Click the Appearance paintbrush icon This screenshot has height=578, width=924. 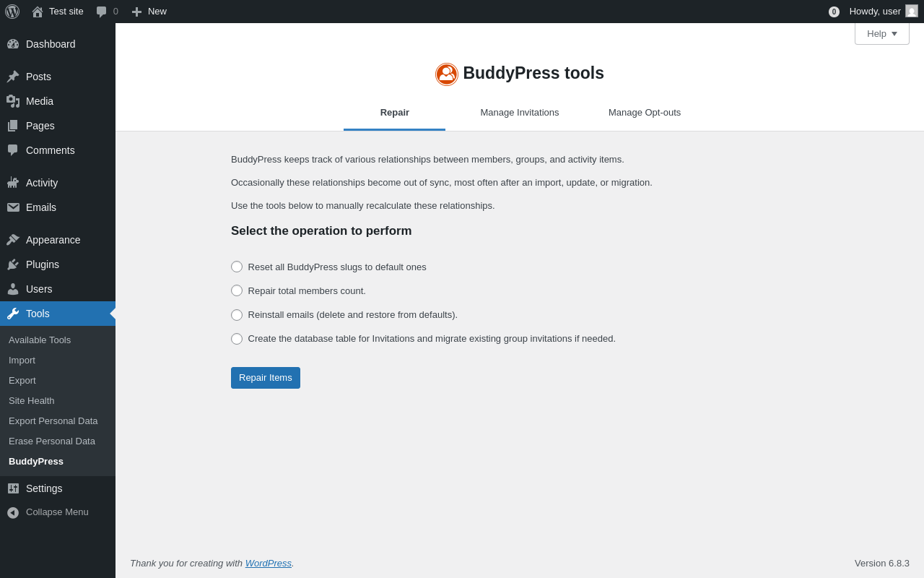(13, 240)
